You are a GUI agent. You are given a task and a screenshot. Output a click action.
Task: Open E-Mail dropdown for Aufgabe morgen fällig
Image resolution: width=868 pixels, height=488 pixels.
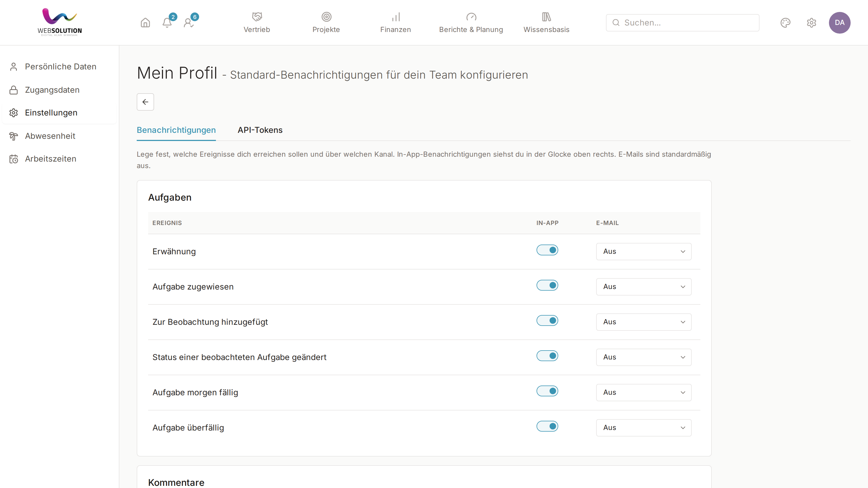(x=644, y=392)
